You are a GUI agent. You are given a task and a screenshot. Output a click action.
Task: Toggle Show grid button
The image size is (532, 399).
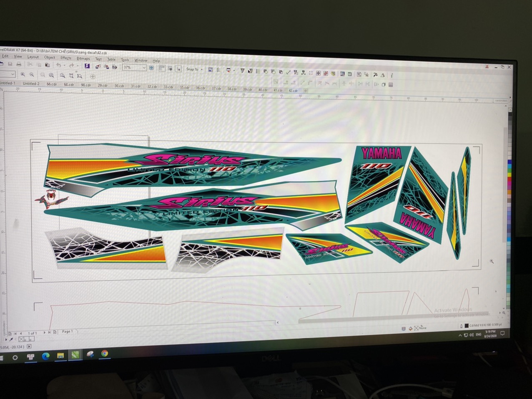click(171, 68)
